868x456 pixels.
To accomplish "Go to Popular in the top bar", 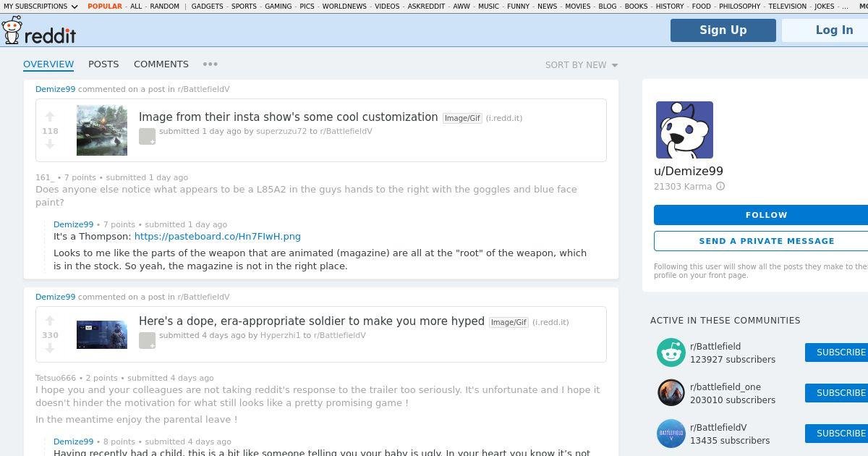I will [105, 7].
